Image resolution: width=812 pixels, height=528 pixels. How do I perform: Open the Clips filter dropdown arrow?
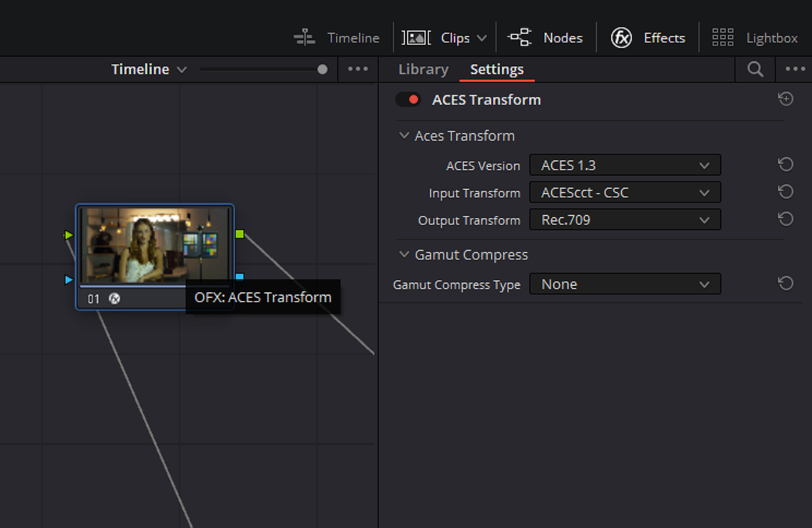[x=481, y=38]
